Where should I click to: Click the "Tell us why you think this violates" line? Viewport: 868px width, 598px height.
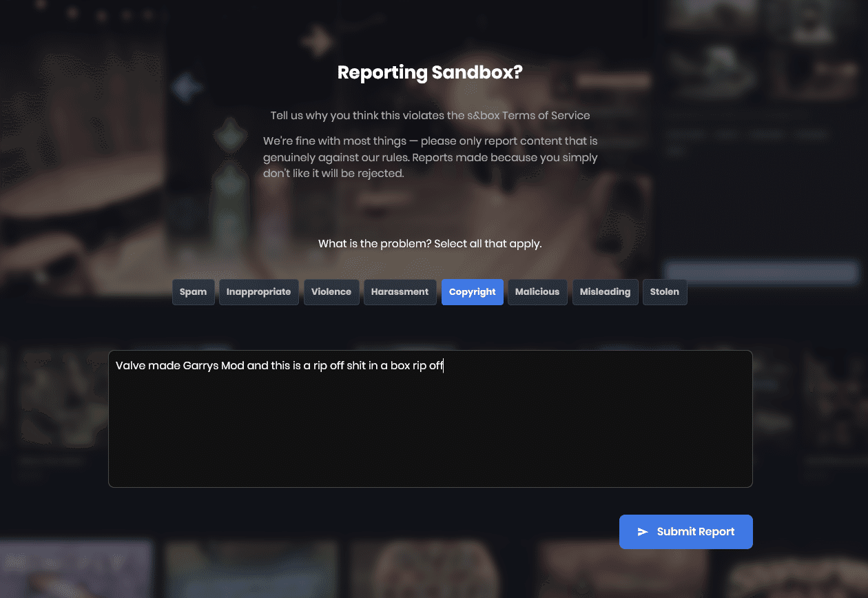[431, 115]
